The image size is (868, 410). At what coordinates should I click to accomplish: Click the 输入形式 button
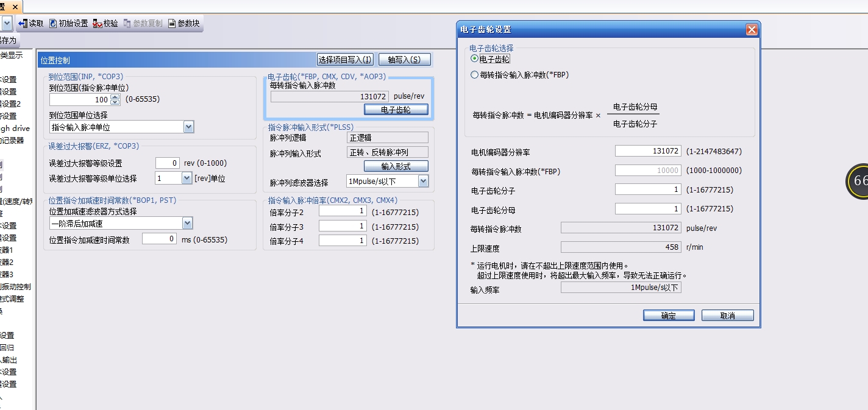point(396,166)
